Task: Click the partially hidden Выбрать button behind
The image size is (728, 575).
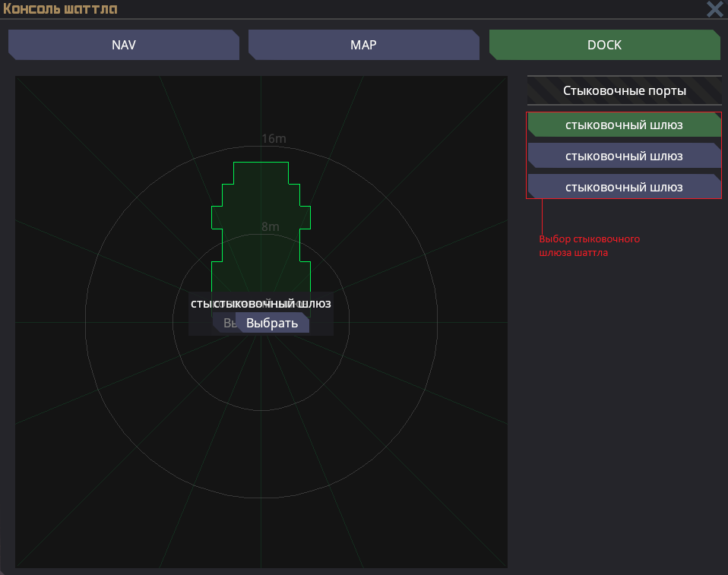Action: pyautogui.click(x=225, y=324)
